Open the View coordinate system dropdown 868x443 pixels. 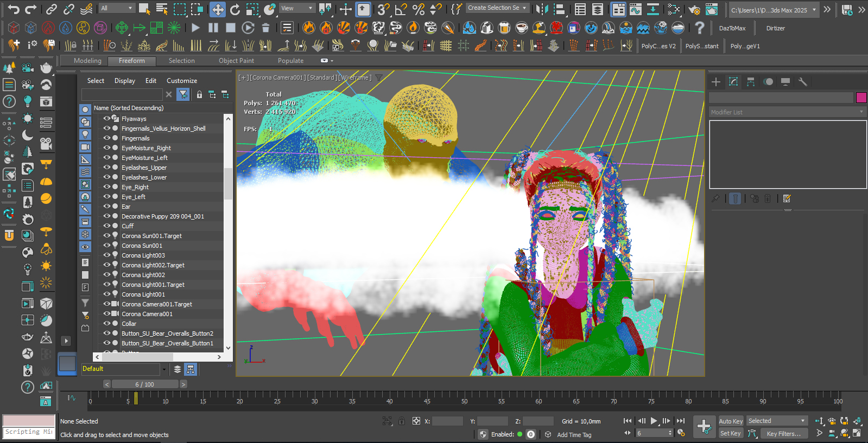pyautogui.click(x=297, y=8)
